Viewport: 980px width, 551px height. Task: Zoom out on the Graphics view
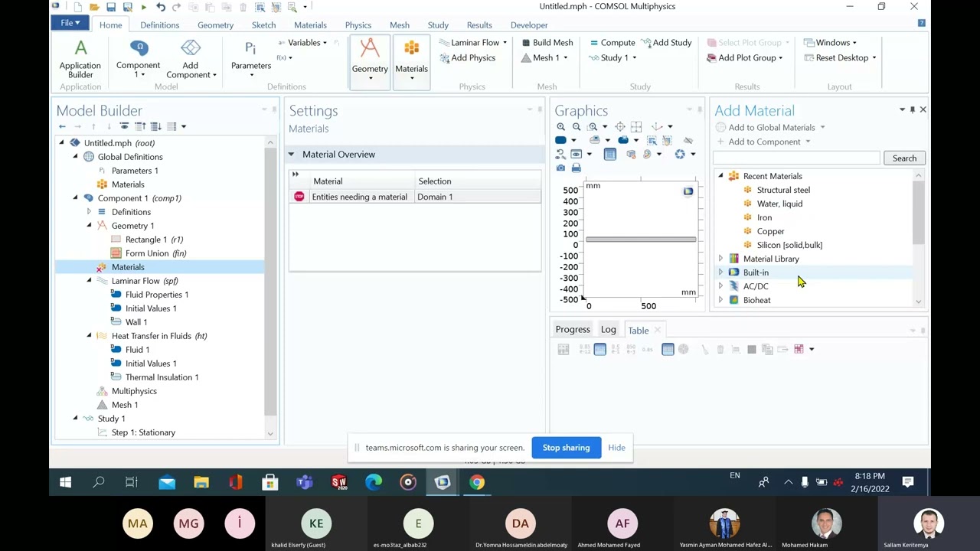[x=577, y=127]
